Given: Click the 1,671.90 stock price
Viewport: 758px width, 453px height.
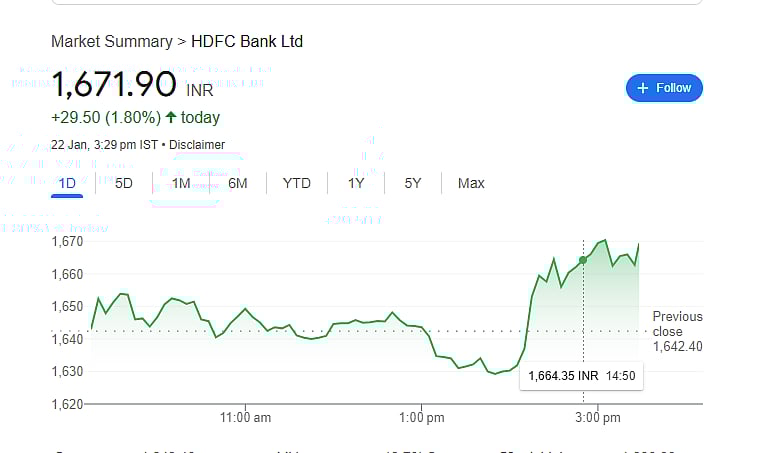Looking at the screenshot, I should click(114, 85).
